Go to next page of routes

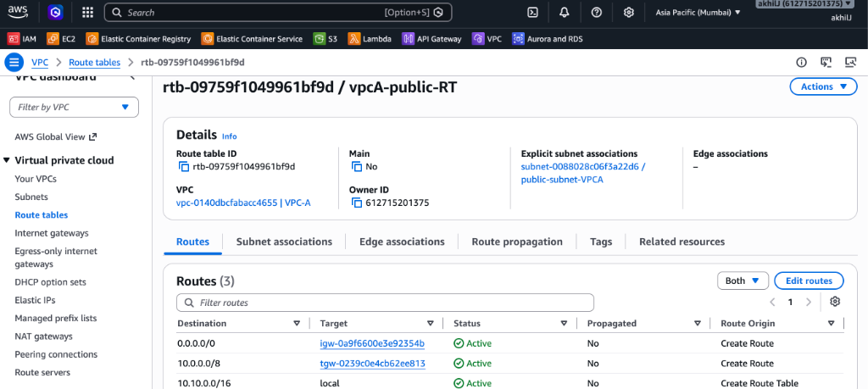[x=809, y=302]
